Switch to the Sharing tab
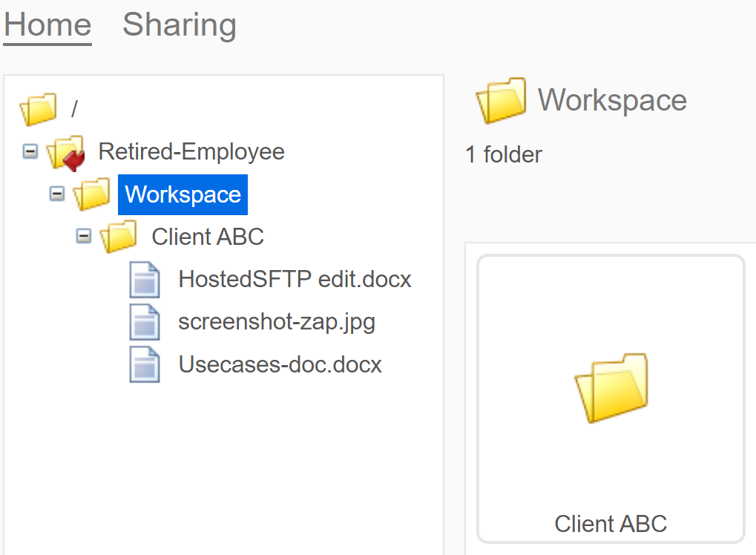 point(178,24)
